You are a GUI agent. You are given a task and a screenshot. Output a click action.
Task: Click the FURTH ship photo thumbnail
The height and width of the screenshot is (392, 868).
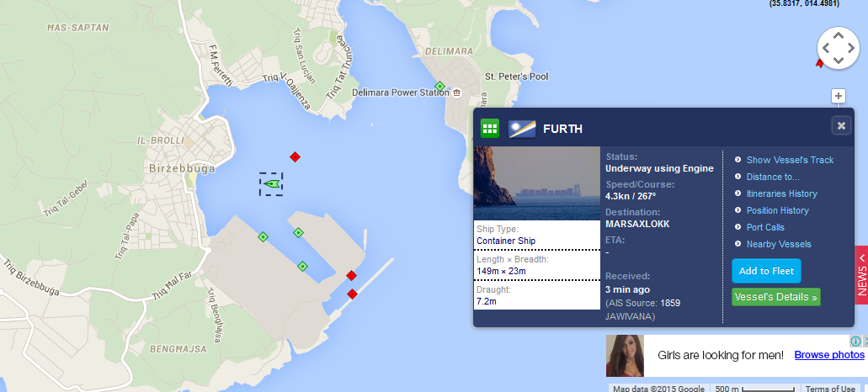click(x=537, y=183)
